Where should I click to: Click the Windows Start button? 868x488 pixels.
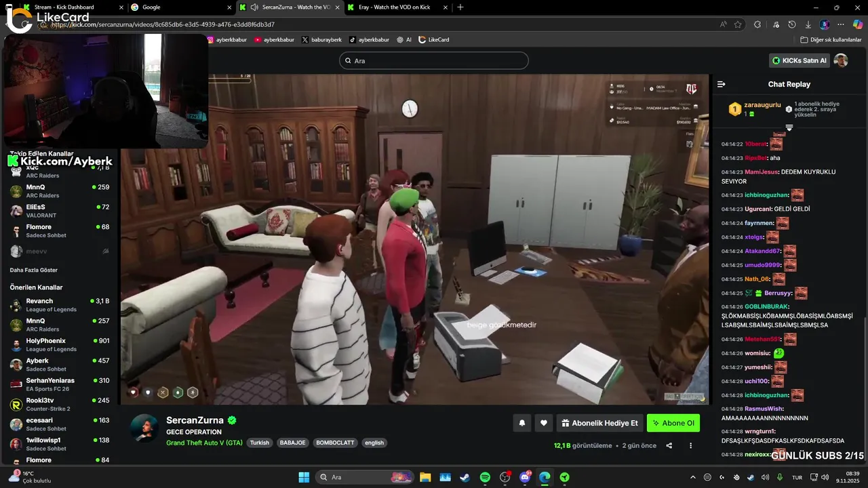tap(304, 477)
